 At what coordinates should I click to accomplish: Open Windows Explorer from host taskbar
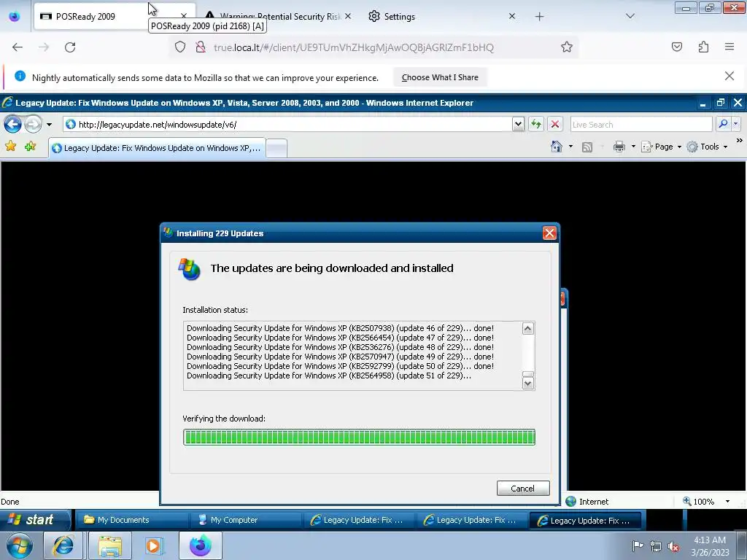tap(110, 545)
